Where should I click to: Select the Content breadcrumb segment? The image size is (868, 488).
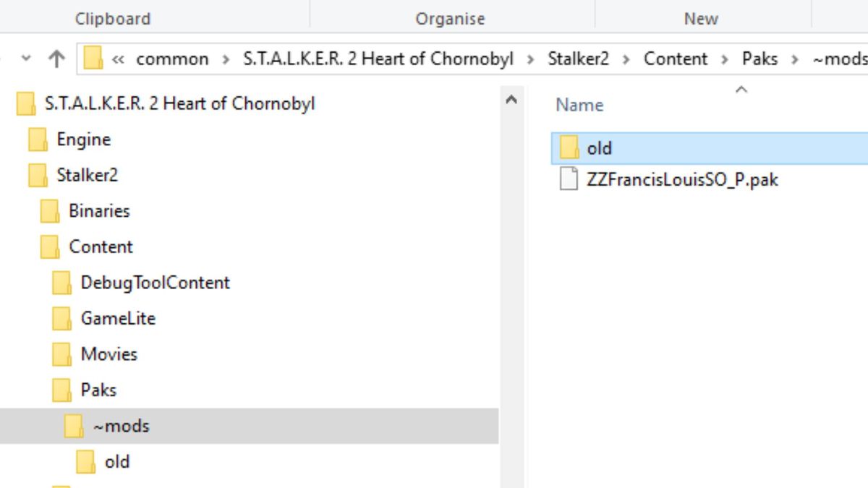(x=676, y=59)
